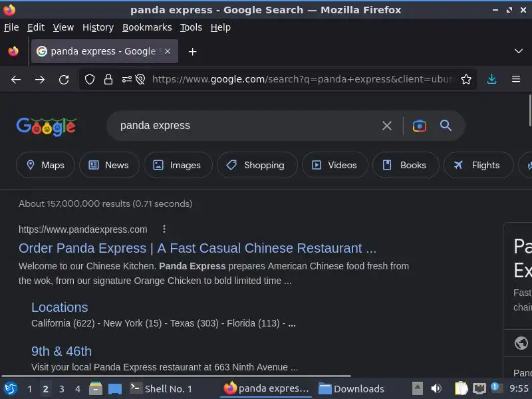Open the View menu
Screen dimensions: 532x399
63,27
